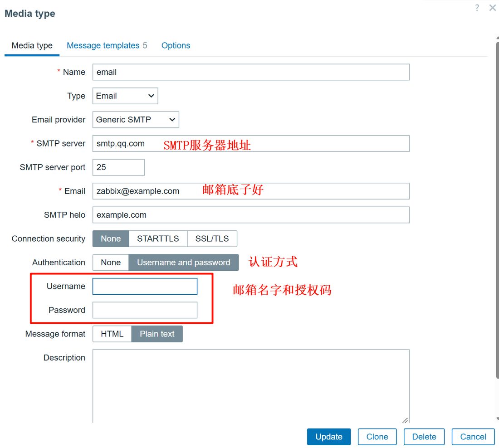Screen dimensions: 499x448
Task: Open the Email provider dropdown
Action: point(136,120)
